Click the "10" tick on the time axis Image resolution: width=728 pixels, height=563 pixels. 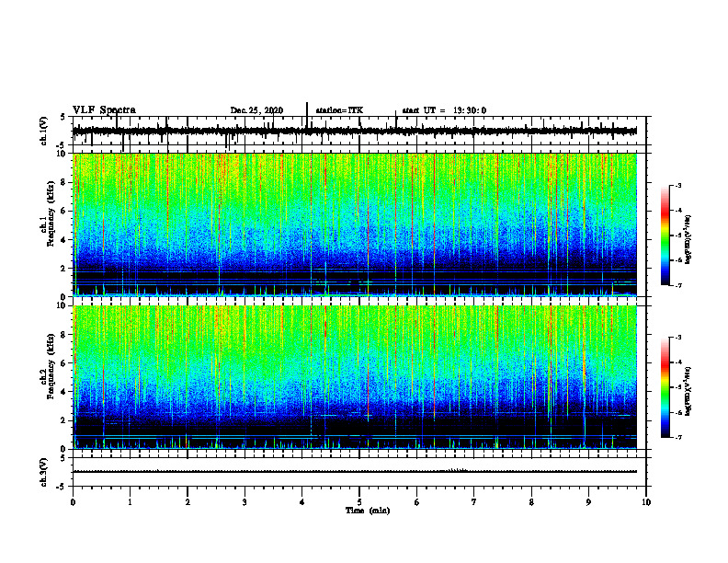(x=646, y=502)
